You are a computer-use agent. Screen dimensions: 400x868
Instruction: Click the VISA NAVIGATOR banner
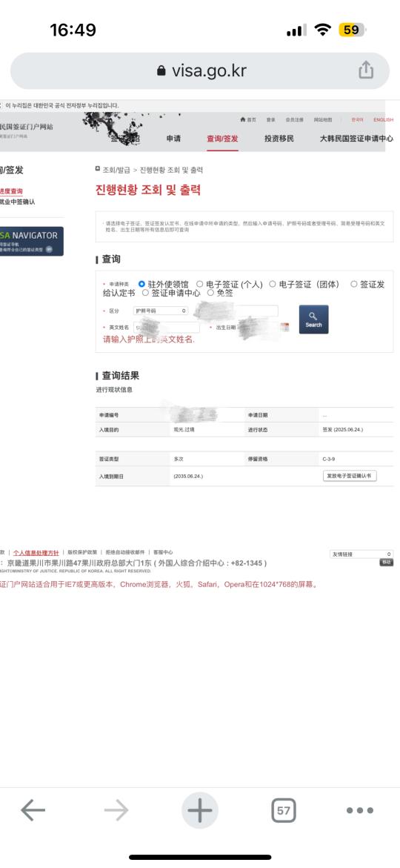(x=31, y=241)
